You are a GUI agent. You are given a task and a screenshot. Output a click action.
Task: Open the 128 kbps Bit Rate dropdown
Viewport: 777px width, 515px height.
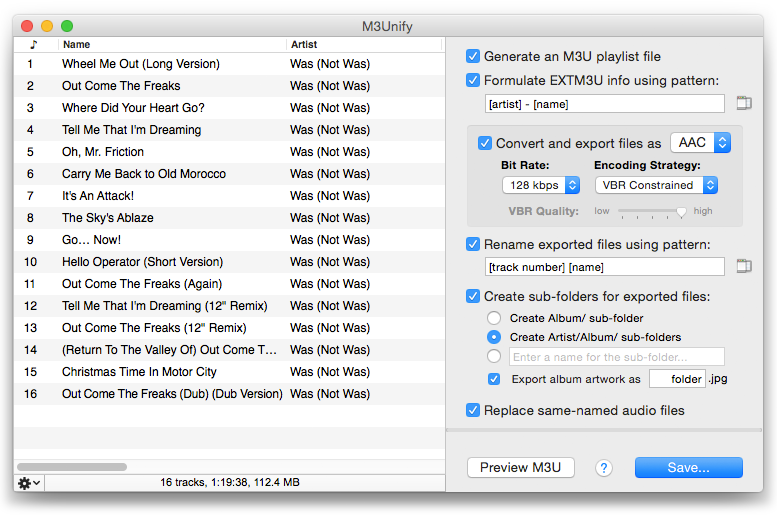click(x=541, y=185)
